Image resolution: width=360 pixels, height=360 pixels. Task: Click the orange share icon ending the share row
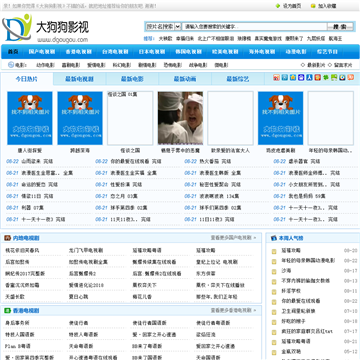coord(351,78)
